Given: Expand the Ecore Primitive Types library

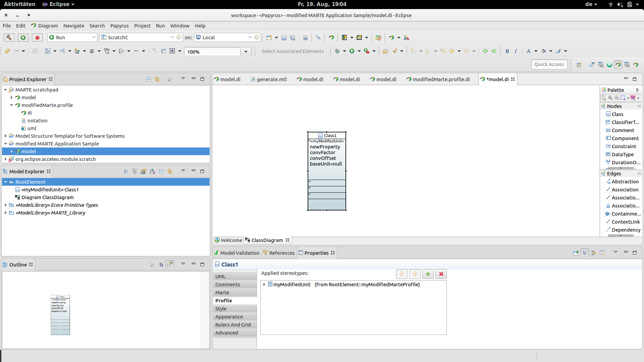Looking at the screenshot, I should coord(6,205).
